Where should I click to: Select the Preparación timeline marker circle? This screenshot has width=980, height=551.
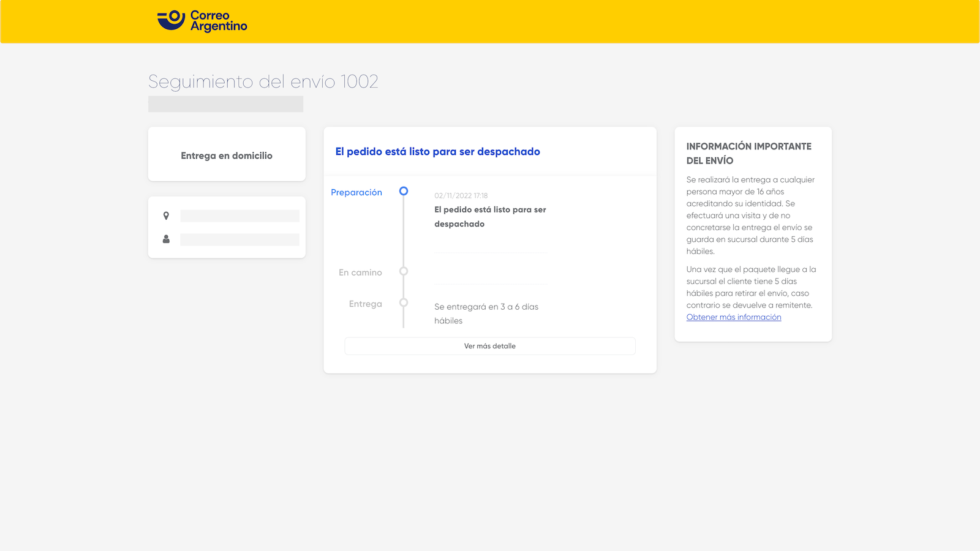click(404, 191)
